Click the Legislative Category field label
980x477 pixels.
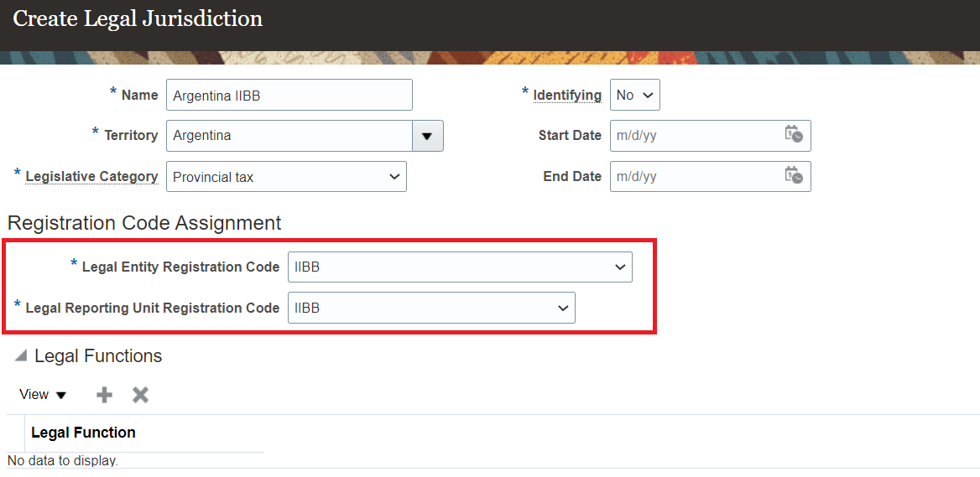pos(91,177)
